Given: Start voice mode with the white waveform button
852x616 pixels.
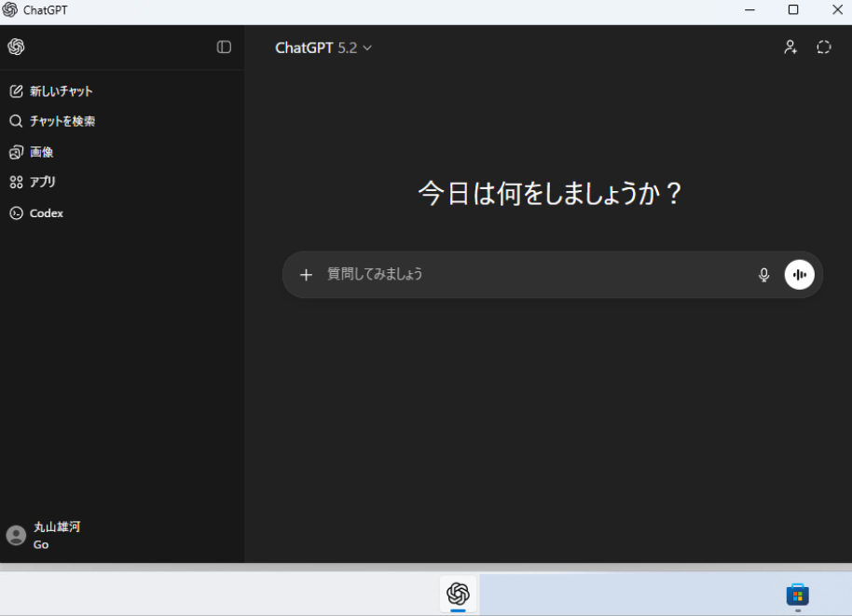Looking at the screenshot, I should point(799,275).
